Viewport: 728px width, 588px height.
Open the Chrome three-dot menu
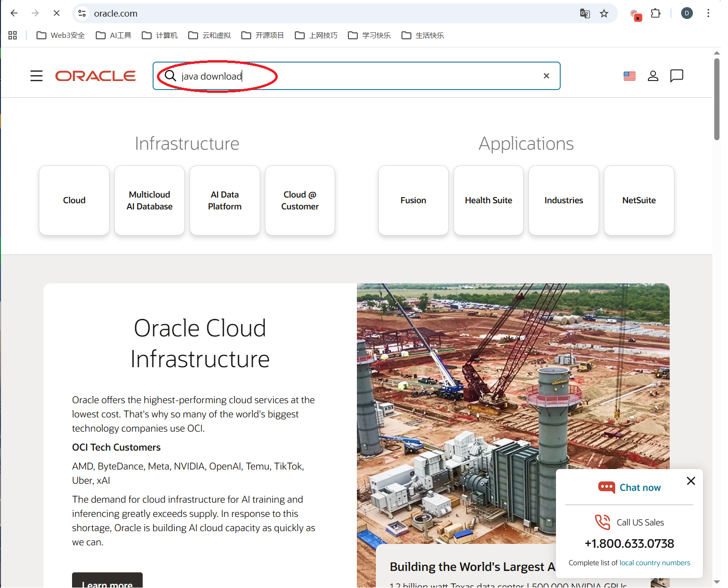coord(708,13)
